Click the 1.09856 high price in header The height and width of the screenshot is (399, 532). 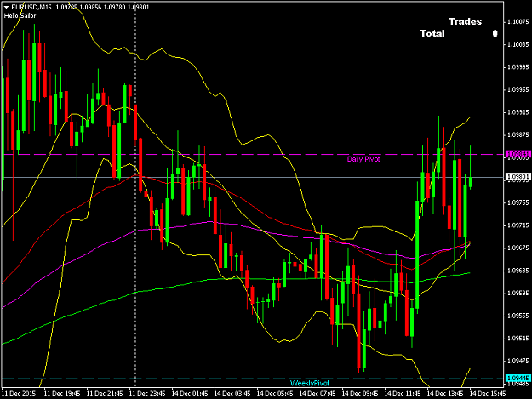[x=90, y=7]
